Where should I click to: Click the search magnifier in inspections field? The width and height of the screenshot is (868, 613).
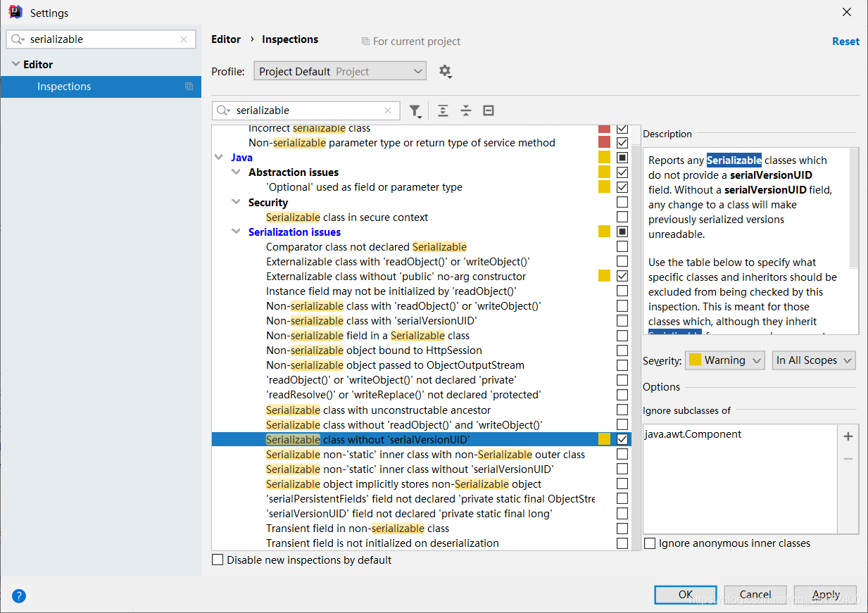tap(223, 110)
